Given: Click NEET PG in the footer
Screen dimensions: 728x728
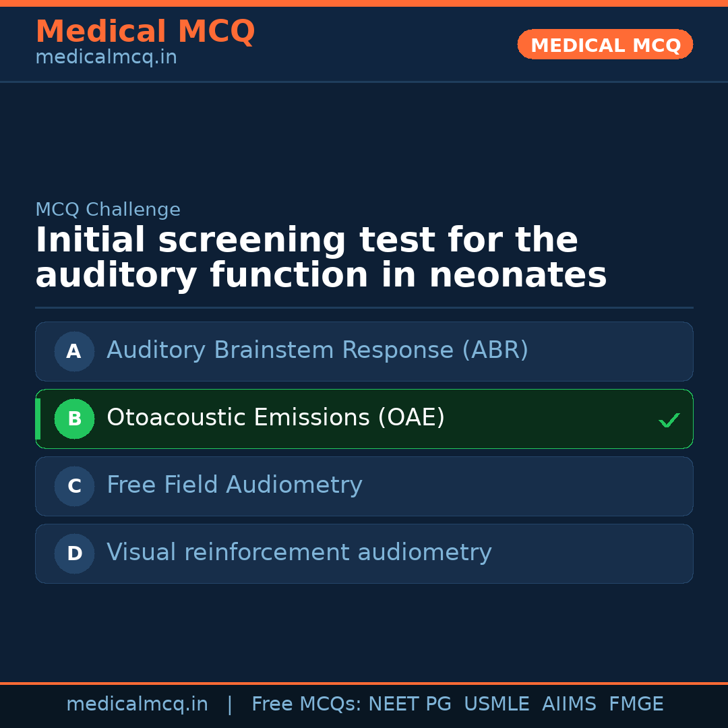Looking at the screenshot, I should [x=410, y=704].
